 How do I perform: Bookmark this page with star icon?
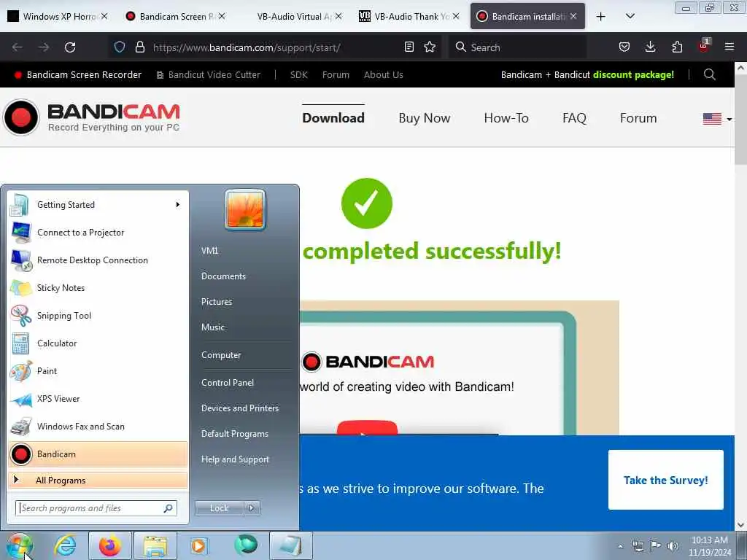pos(430,47)
